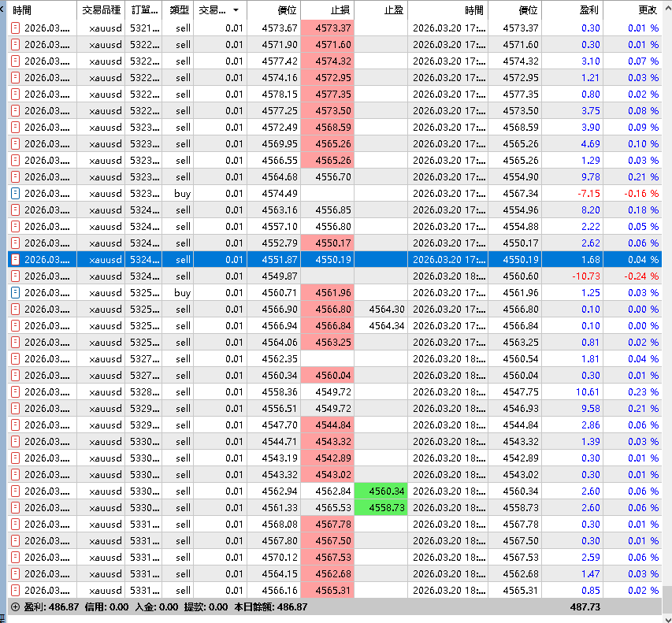The width and height of the screenshot is (672, 623).
Task: Click the -0.24 % change value
Action: [641, 276]
